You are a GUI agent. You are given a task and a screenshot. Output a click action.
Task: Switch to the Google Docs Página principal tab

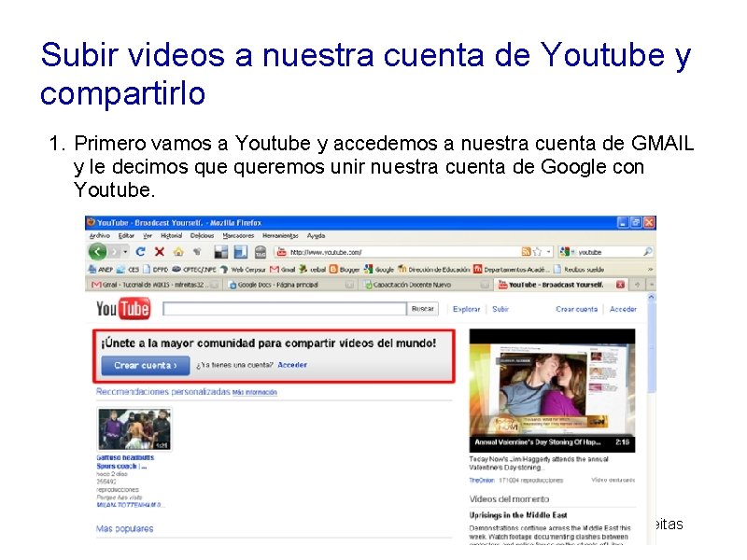(291, 285)
